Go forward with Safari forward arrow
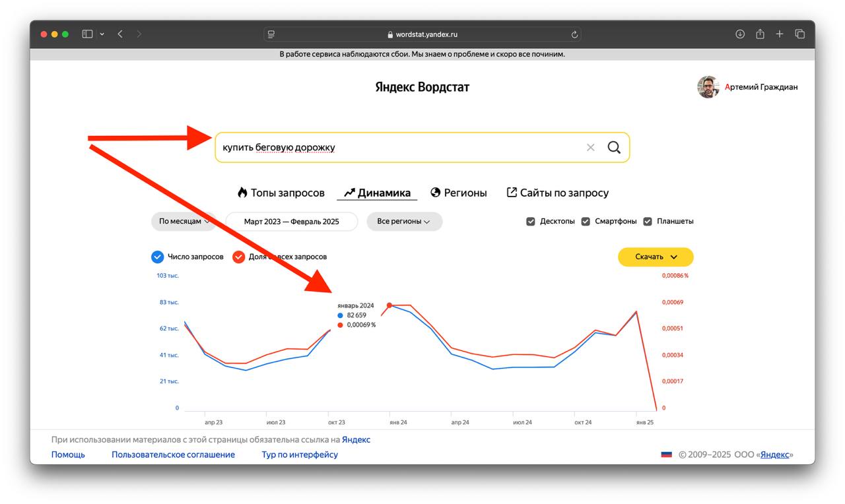This screenshot has width=845, height=504. coord(139,34)
